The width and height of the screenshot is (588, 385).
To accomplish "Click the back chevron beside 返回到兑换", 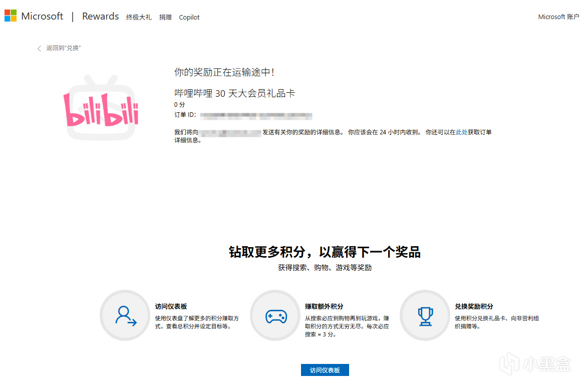I will (39, 49).
